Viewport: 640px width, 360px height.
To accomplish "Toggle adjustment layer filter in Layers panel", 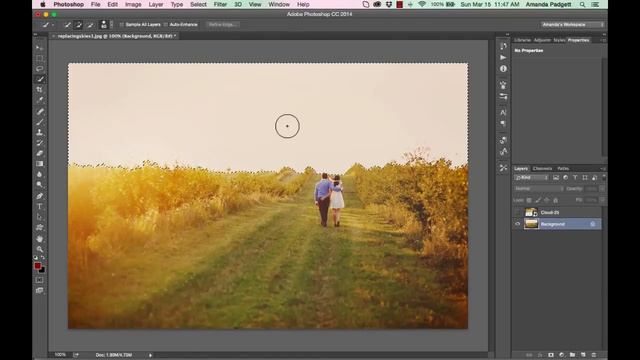I will click(565, 178).
